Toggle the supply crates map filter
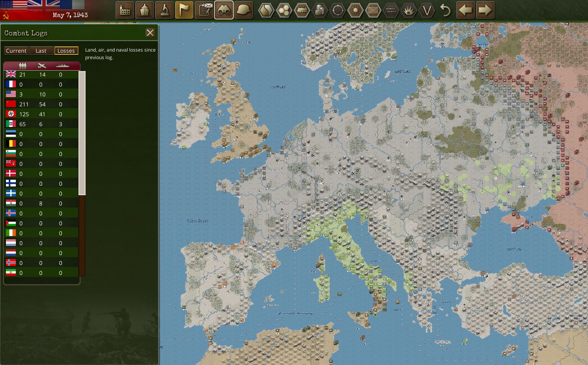The image size is (588, 365). (320, 10)
